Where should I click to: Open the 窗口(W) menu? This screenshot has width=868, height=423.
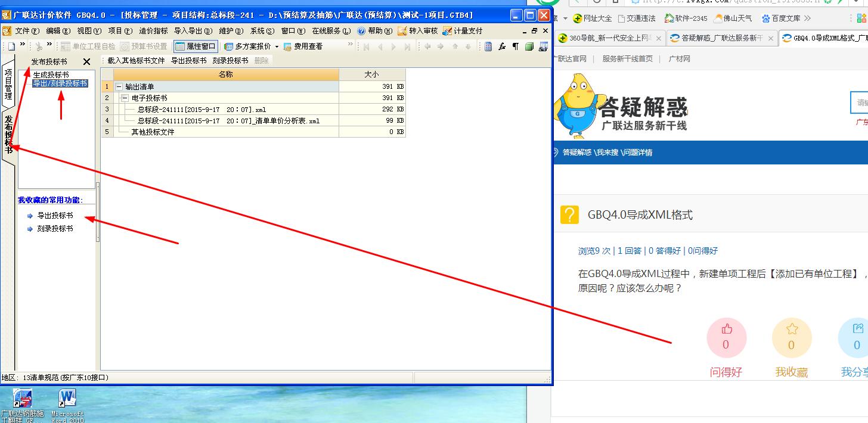(293, 31)
